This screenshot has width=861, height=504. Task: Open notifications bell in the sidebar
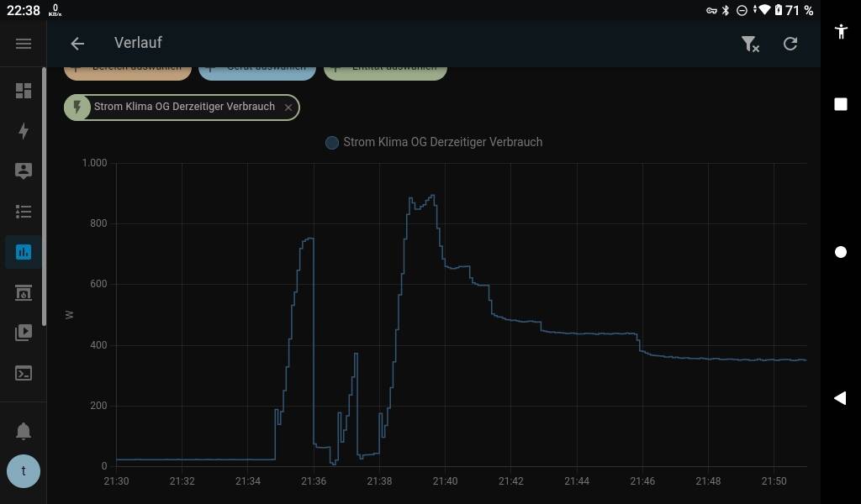pyautogui.click(x=24, y=432)
